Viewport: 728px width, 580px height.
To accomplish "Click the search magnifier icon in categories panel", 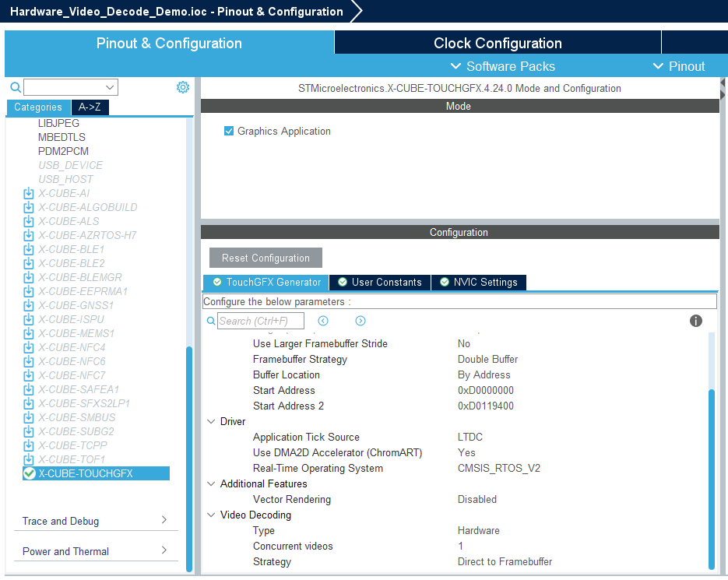I will pyautogui.click(x=16, y=87).
